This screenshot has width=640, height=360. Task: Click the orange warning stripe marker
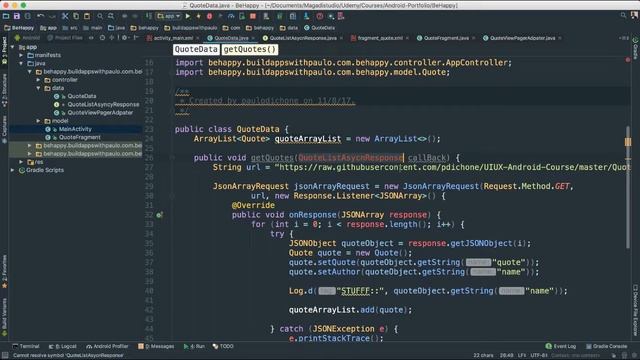point(628,142)
